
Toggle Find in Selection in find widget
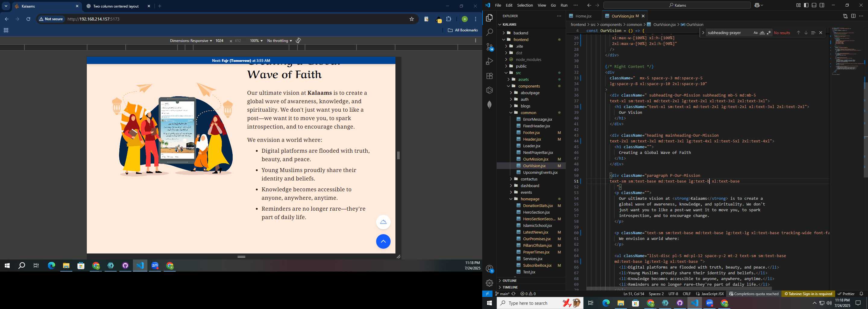(x=813, y=33)
